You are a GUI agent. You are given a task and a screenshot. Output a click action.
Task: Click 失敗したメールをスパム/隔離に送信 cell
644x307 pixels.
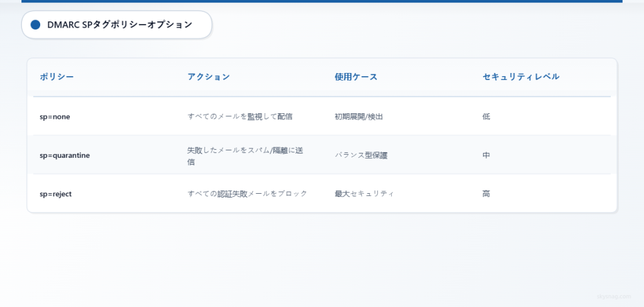click(245, 156)
